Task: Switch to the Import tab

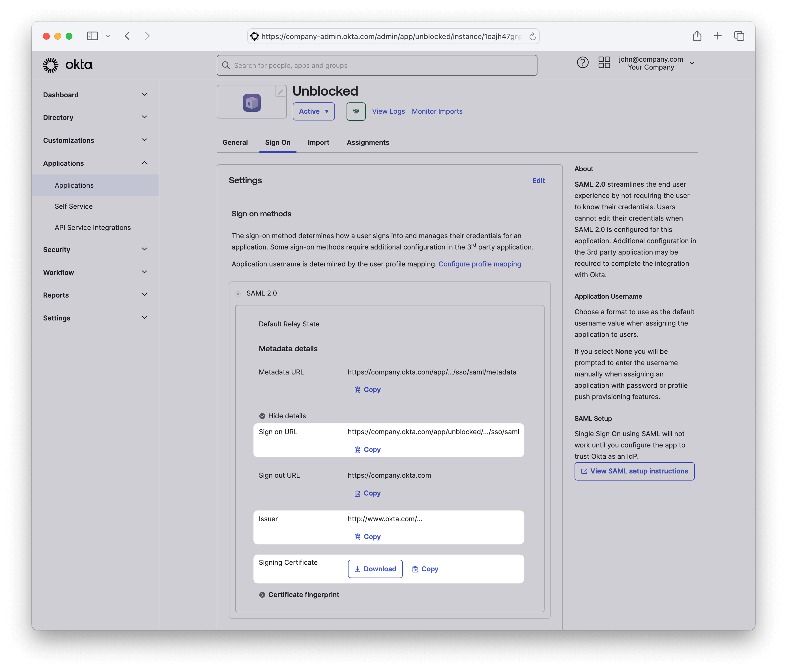Action: point(318,142)
